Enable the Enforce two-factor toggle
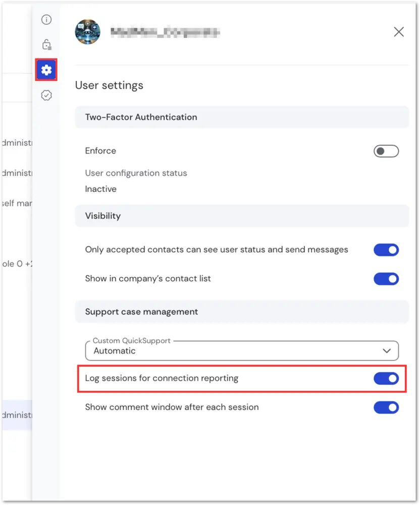420x505 pixels. coord(386,151)
